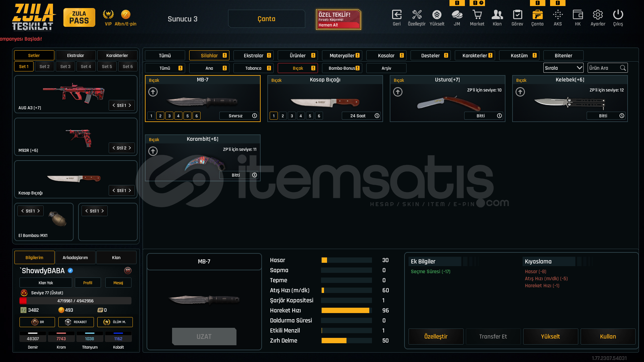Switch to Kasalar category tab
This screenshot has height=362, width=644.
[x=386, y=55]
